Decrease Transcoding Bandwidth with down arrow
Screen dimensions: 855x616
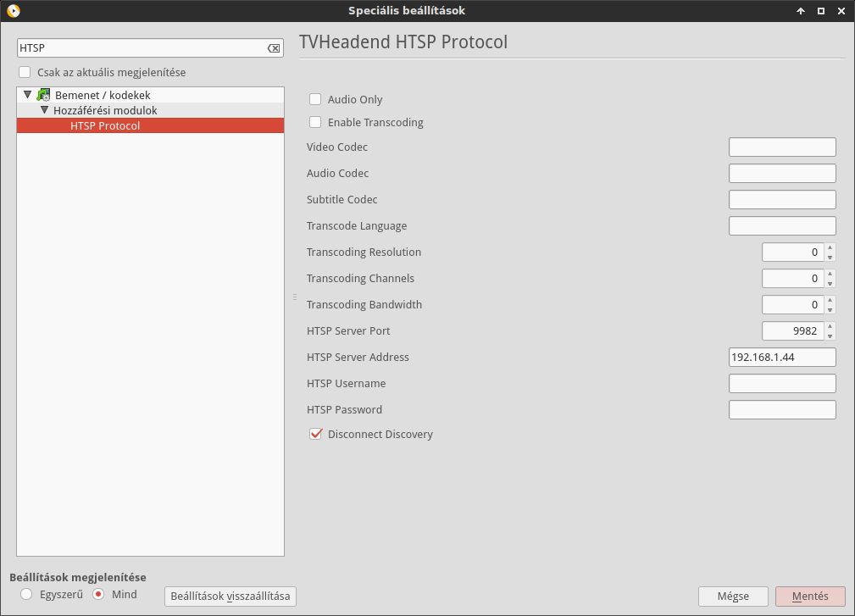click(830, 309)
